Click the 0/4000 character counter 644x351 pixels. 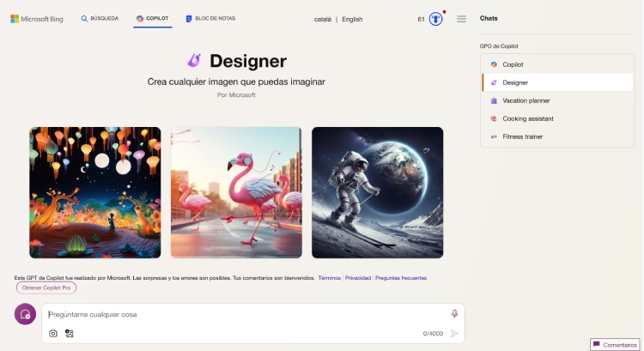point(433,333)
